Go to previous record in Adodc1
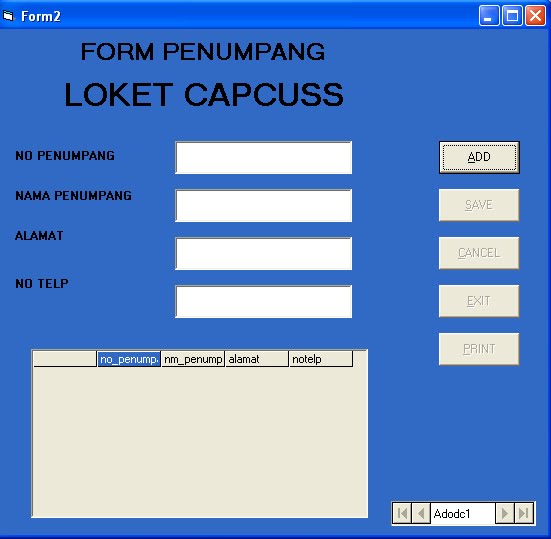Viewport: 551px width, 539px height. pyautogui.click(x=421, y=513)
